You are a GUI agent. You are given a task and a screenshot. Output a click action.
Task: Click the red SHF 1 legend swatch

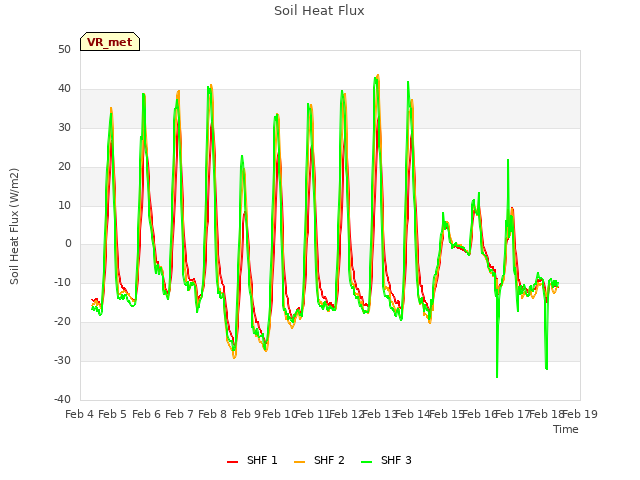[x=232, y=462]
